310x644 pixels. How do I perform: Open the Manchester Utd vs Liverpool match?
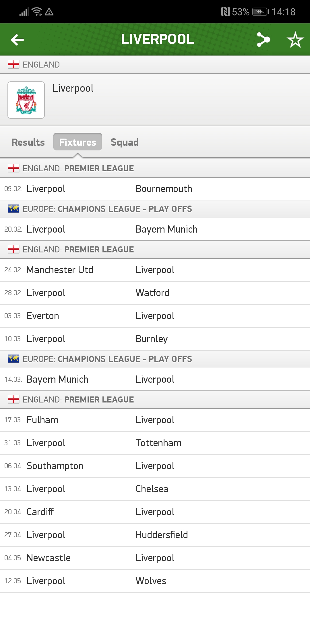[x=155, y=270]
